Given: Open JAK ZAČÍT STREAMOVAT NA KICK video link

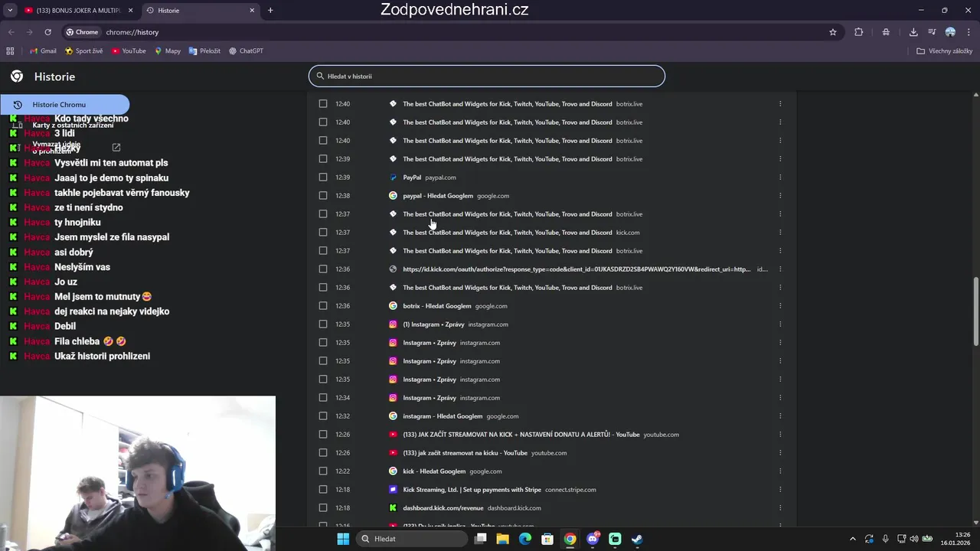Looking at the screenshot, I should coord(521,435).
